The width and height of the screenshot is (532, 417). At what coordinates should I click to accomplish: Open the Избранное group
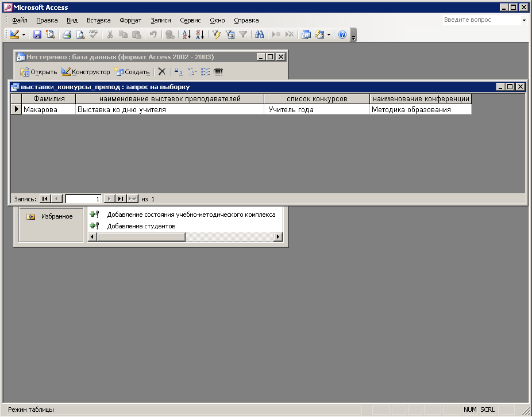pyautogui.click(x=50, y=216)
